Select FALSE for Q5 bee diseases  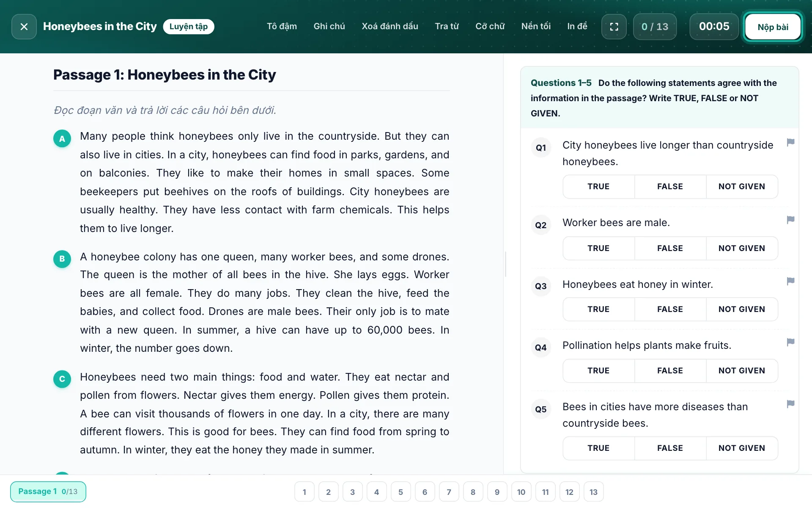pos(670,448)
